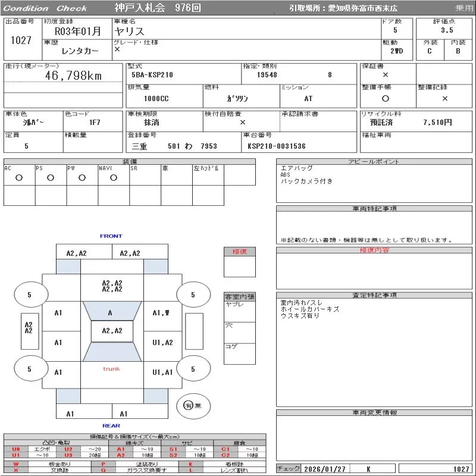Toggle the NAVI equipment circle mark
This screenshot has width=476, height=476.
(114, 178)
